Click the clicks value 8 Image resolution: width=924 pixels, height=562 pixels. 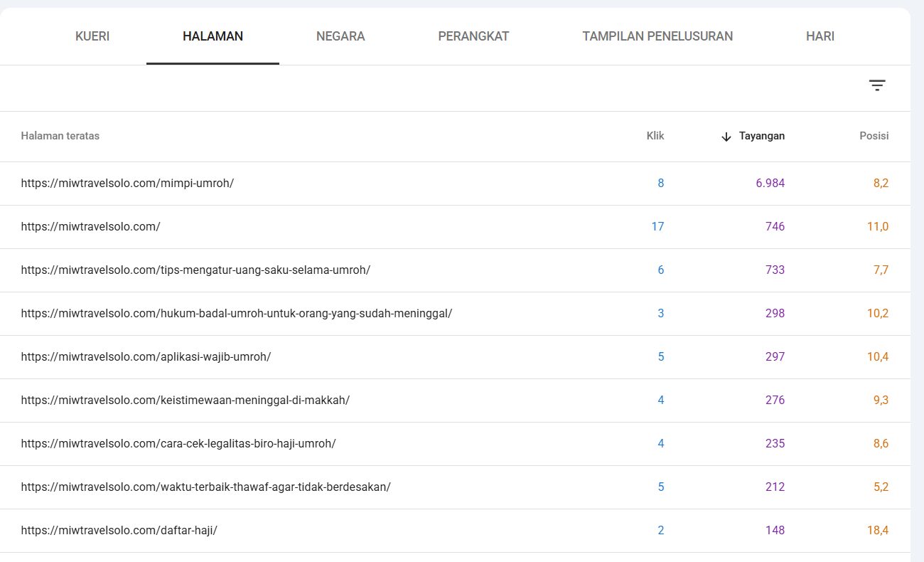tap(661, 184)
